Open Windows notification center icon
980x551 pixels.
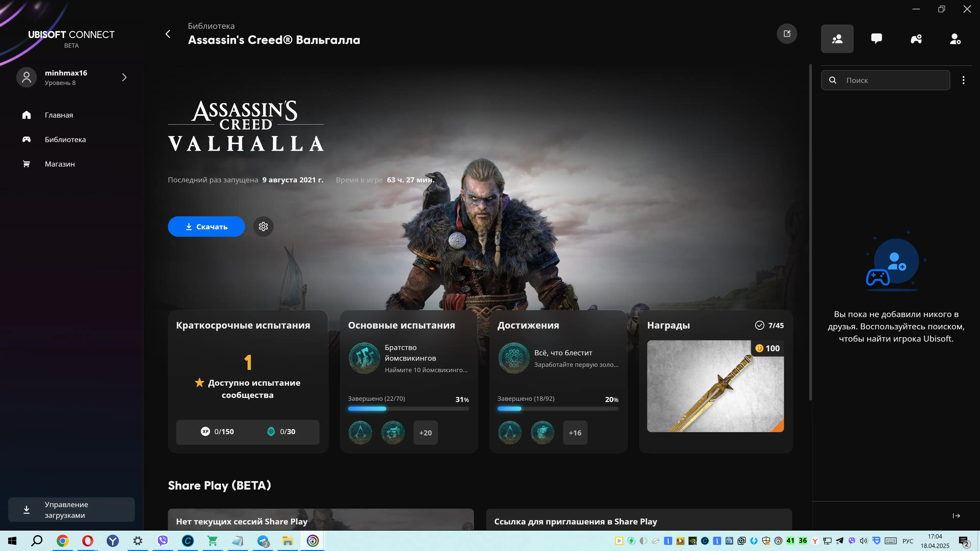point(964,541)
